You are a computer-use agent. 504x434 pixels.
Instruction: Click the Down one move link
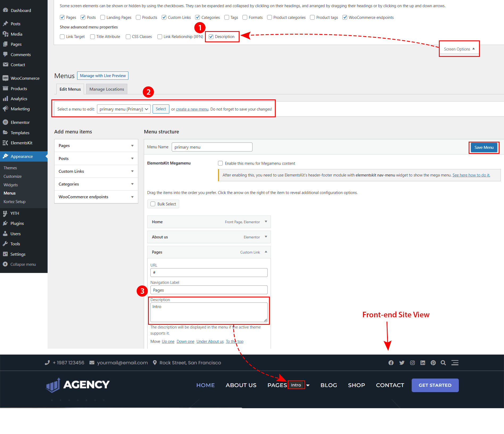[x=185, y=342]
